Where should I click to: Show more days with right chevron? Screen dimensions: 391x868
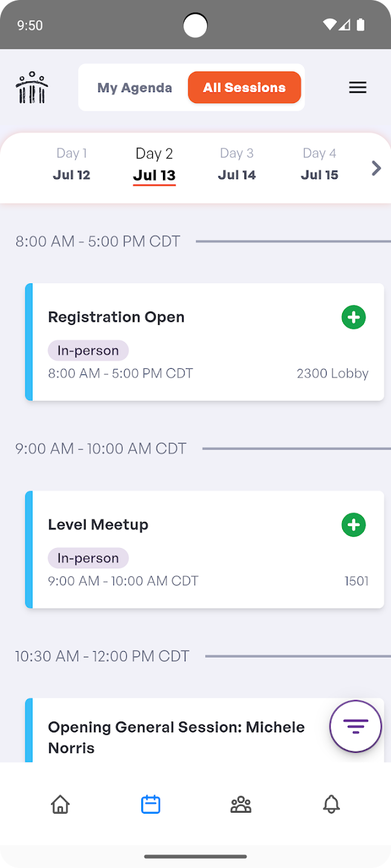(x=376, y=168)
